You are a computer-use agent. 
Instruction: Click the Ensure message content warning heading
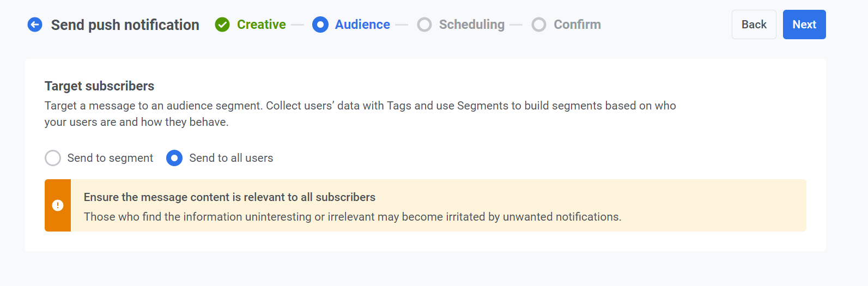[229, 197]
